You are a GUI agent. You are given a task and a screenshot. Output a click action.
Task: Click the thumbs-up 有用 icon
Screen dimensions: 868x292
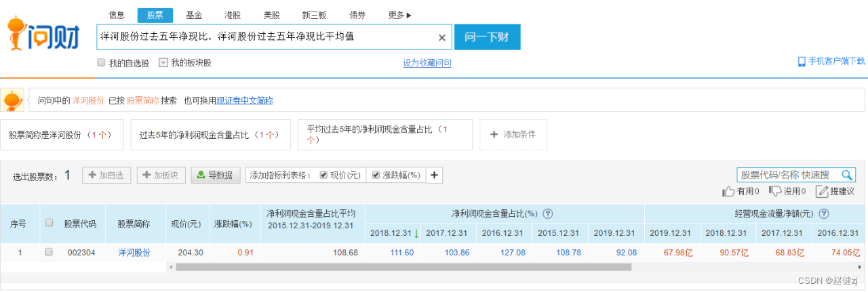729,191
